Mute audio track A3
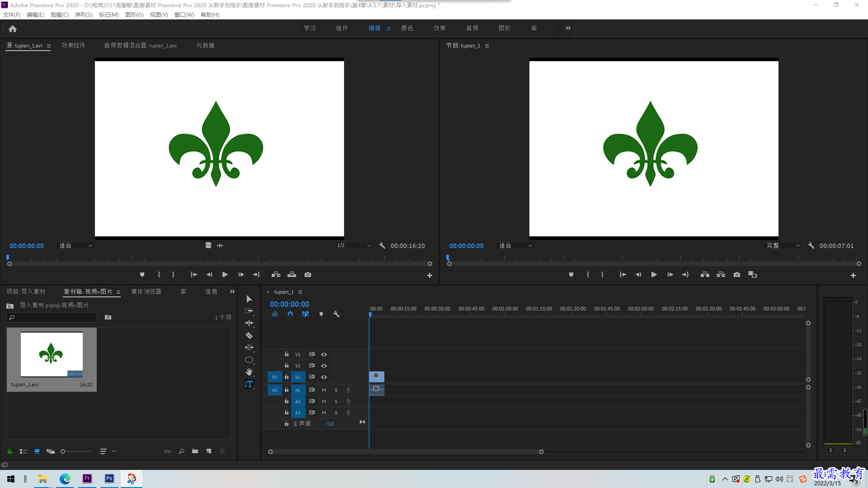Viewport: 868px width, 488px height. pyautogui.click(x=324, y=413)
